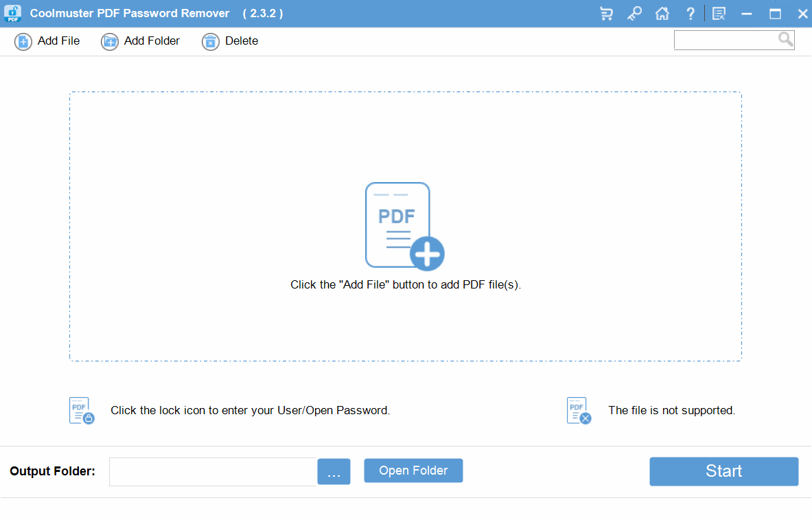Click the Output Folder input field
This screenshot has width=812, height=520.
tap(213, 471)
